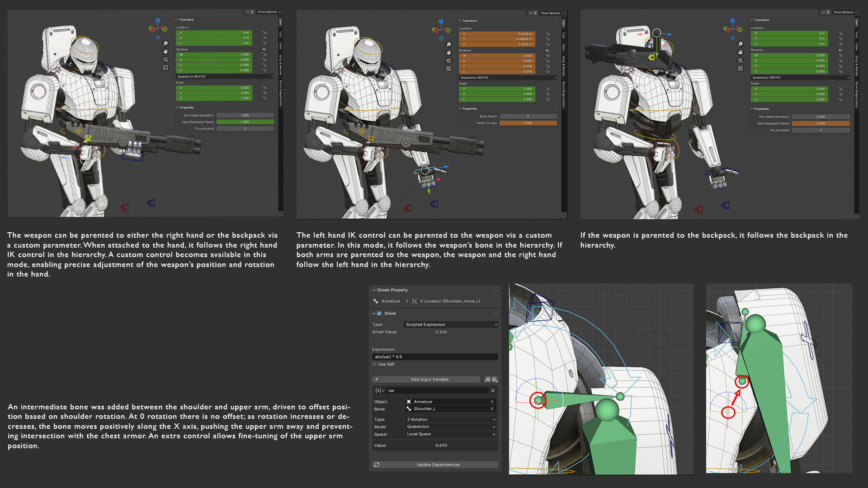Click the Parent To Gun slider
Screen dimensions: 868x488
point(528,123)
